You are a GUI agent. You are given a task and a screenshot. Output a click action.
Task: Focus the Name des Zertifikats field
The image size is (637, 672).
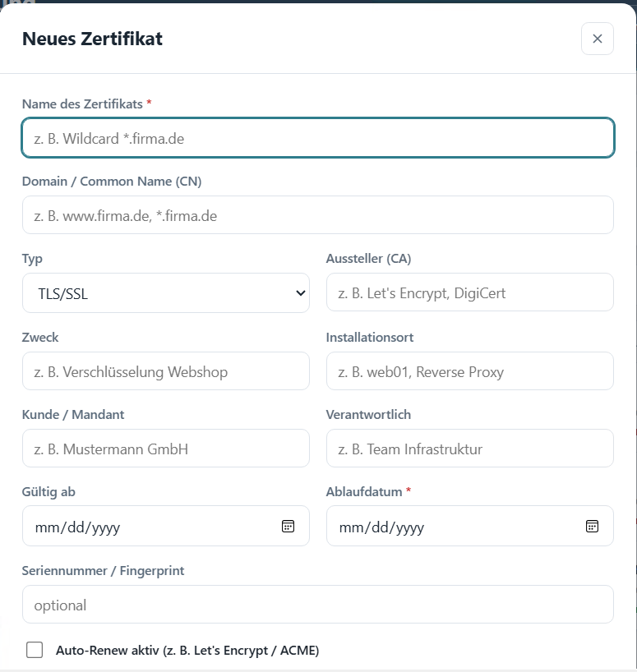318,138
